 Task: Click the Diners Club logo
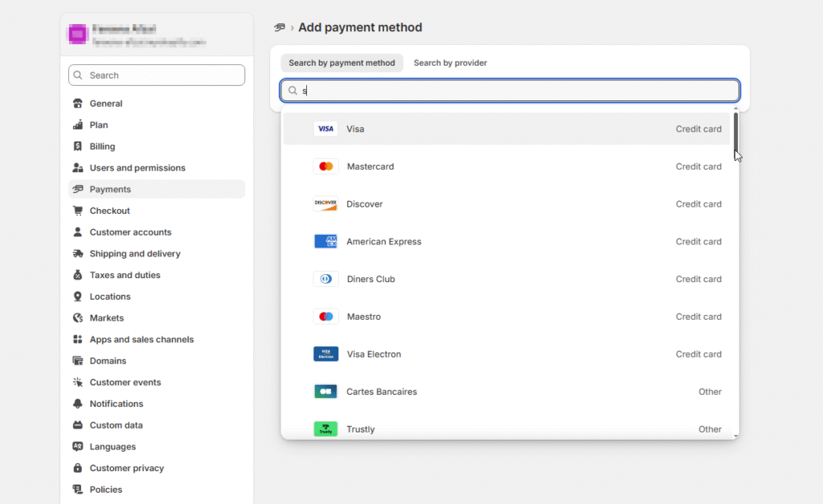[x=326, y=279]
